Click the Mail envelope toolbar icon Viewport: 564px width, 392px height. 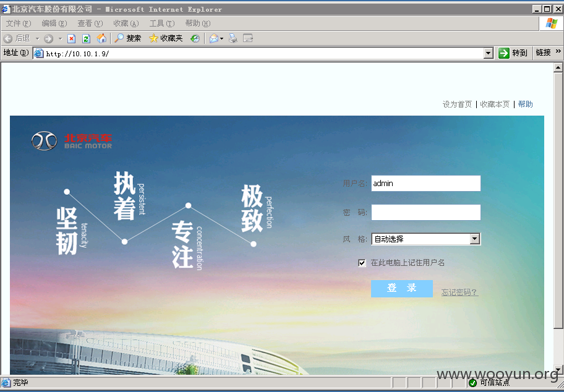coord(214,38)
